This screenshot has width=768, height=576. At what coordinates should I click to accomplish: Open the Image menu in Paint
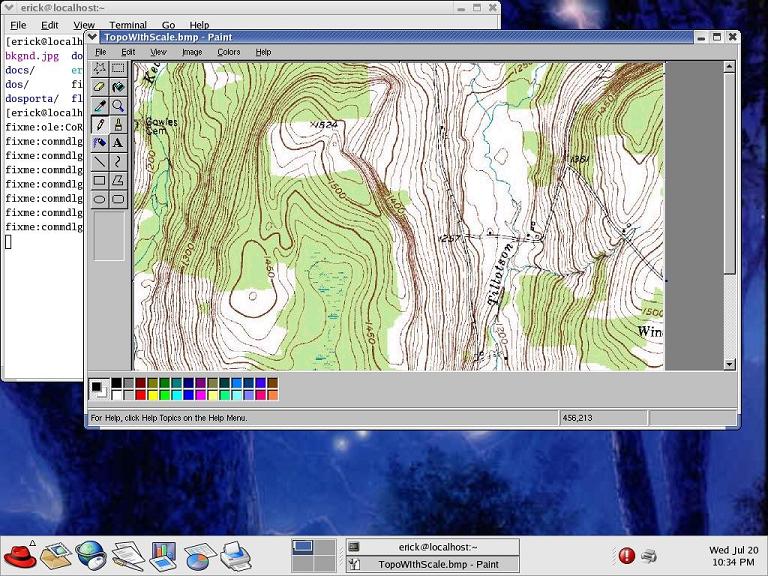(x=192, y=52)
